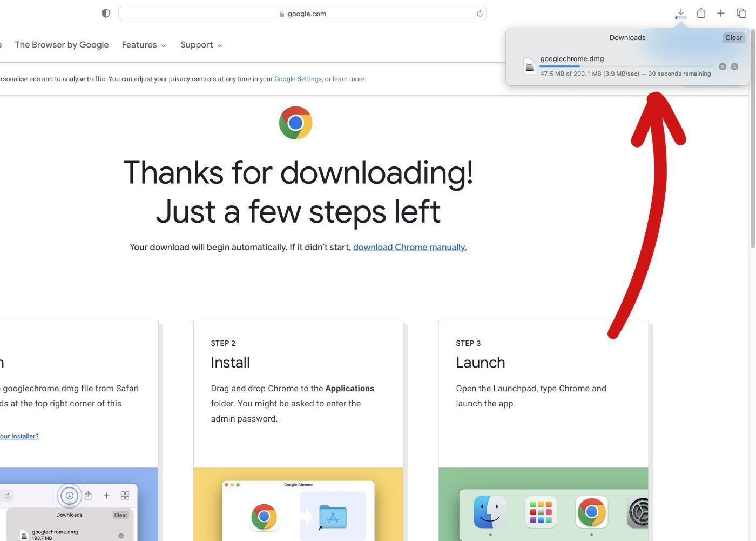Click the Chrome logo above the thanks message
This screenshot has height=541, width=756.
pyautogui.click(x=295, y=122)
